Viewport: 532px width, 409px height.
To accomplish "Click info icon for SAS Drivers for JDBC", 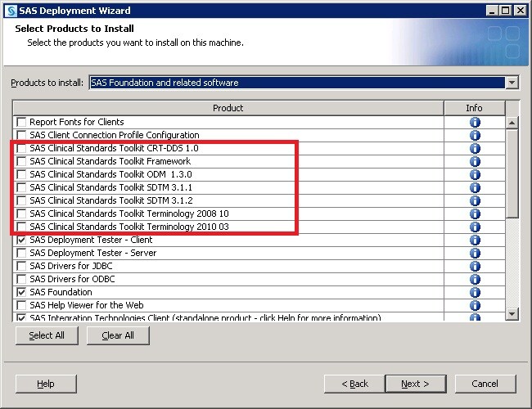I will tap(475, 266).
